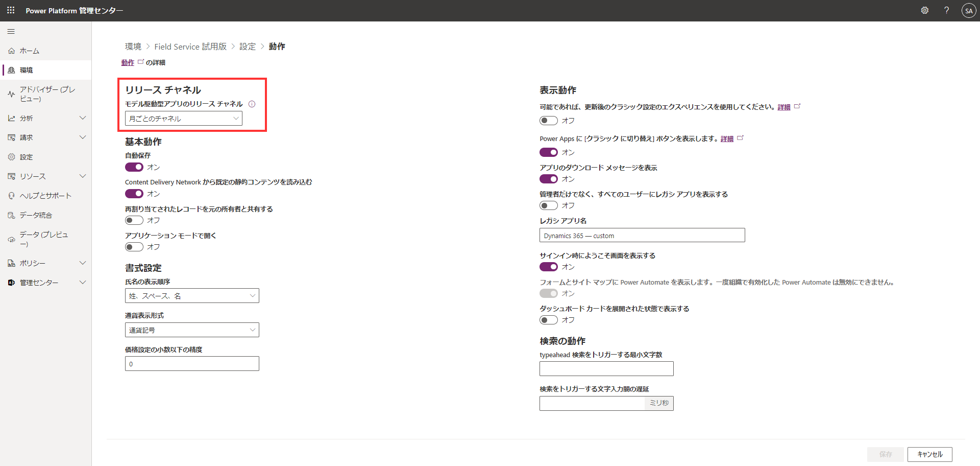Click the info icon beside リリース チャネル label
The image size is (980, 466).
(252, 104)
